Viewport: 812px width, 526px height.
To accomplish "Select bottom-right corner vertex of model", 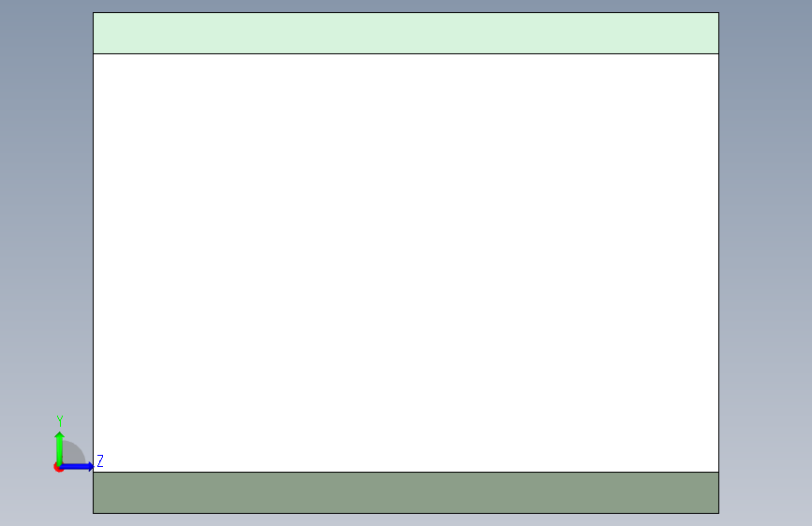I will (718, 513).
